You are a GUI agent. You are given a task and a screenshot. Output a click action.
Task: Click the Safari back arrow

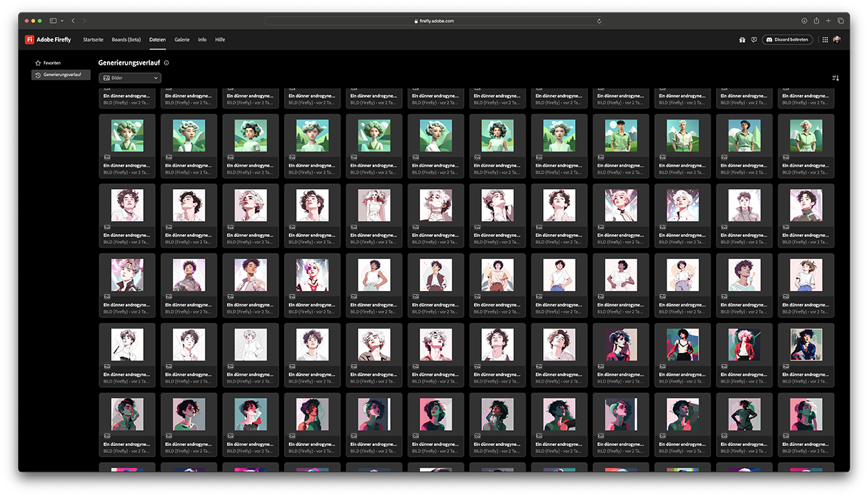pyautogui.click(x=74, y=21)
